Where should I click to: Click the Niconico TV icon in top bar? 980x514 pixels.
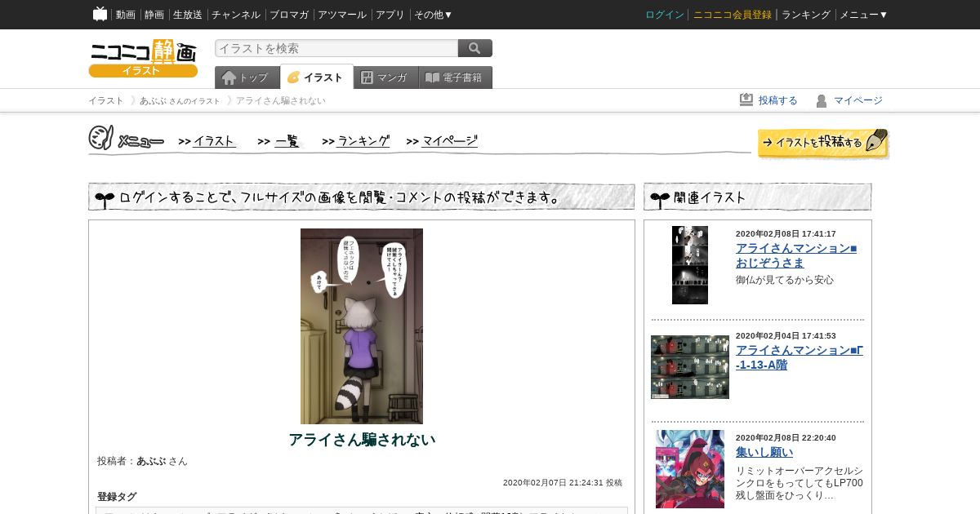click(100, 14)
